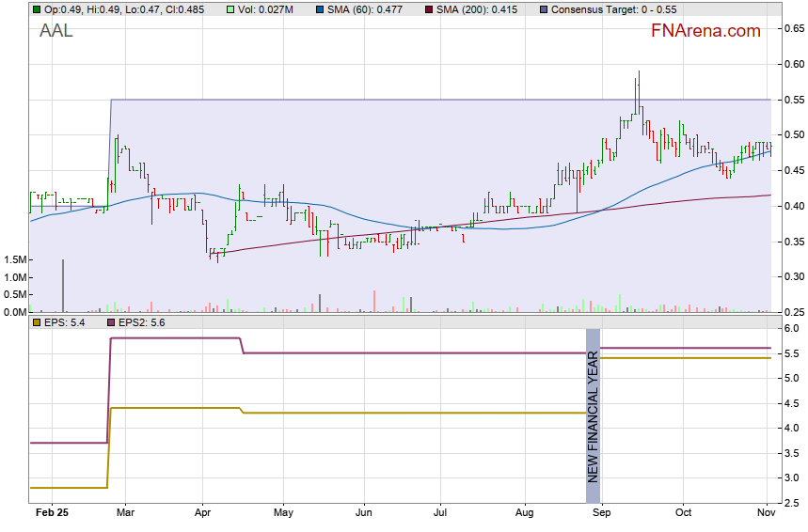Click the blue SMA (60) legend swatch
This screenshot has width=808, height=532.
(x=320, y=8)
